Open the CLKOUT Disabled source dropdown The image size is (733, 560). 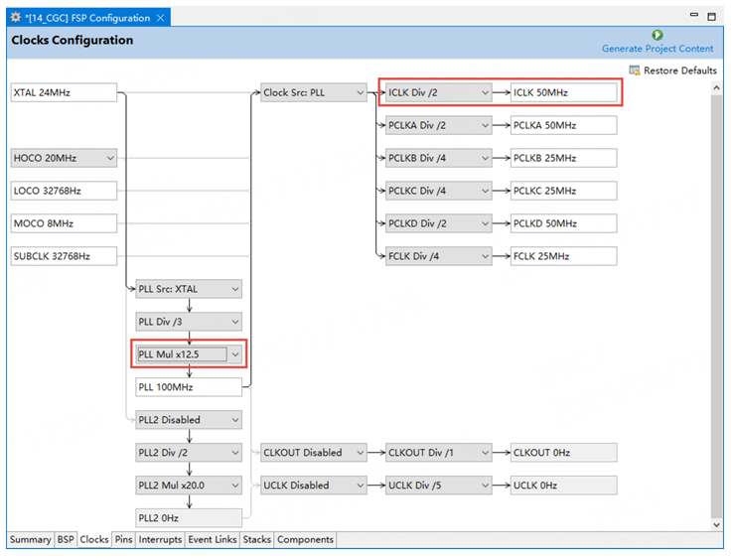point(314,453)
